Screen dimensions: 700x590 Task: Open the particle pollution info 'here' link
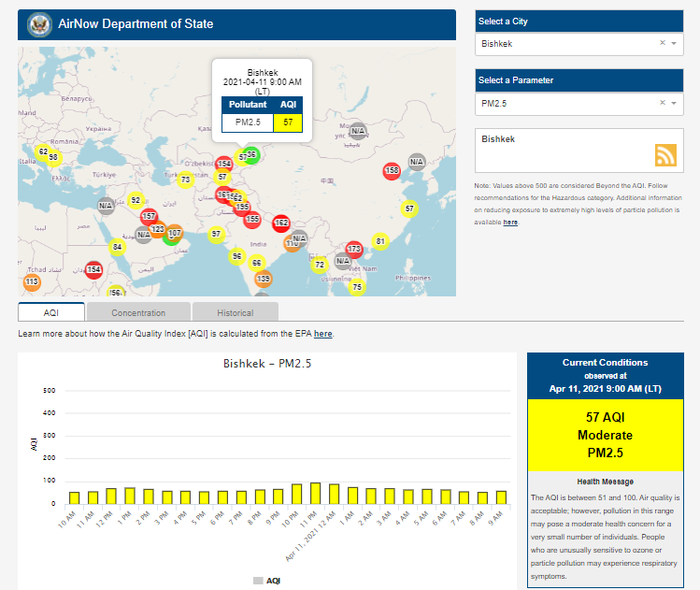pyautogui.click(x=510, y=222)
